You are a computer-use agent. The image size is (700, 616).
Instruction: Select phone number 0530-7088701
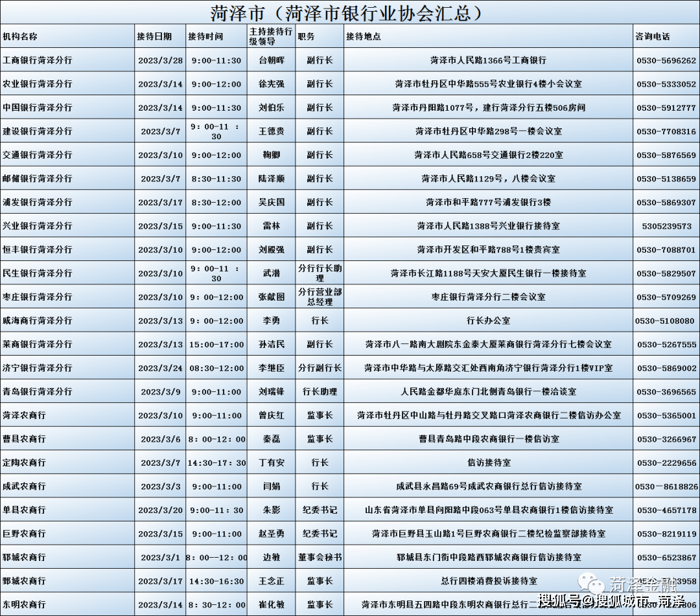666,250
